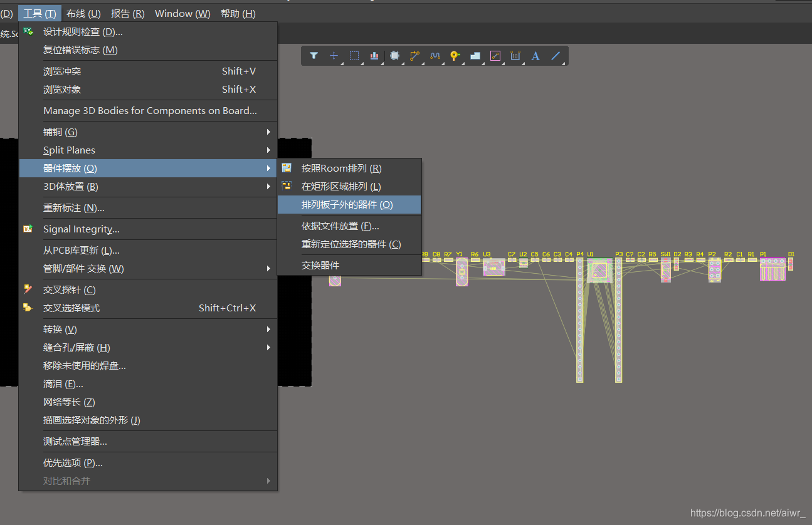
Task: Select the move objects cross tool
Action: [x=334, y=56]
